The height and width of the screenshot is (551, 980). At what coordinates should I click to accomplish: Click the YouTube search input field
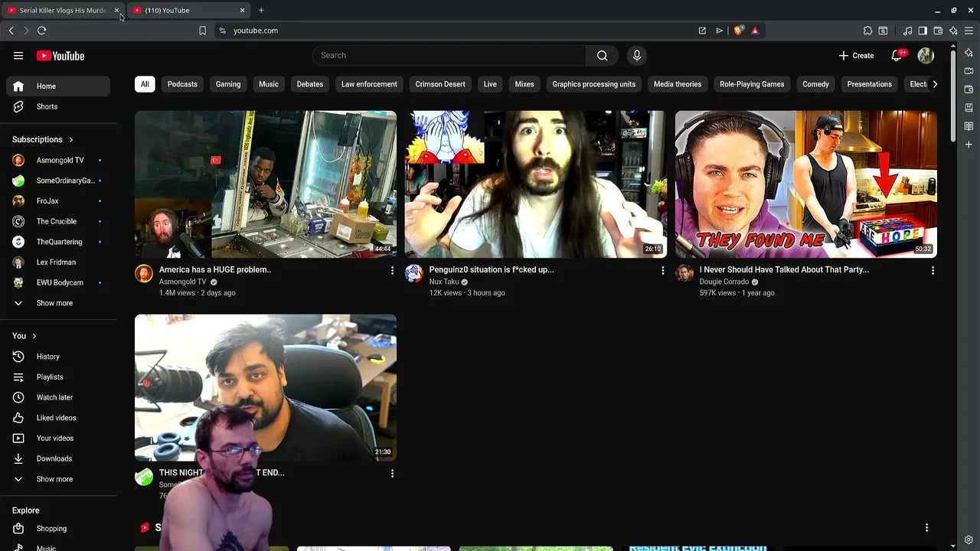449,55
